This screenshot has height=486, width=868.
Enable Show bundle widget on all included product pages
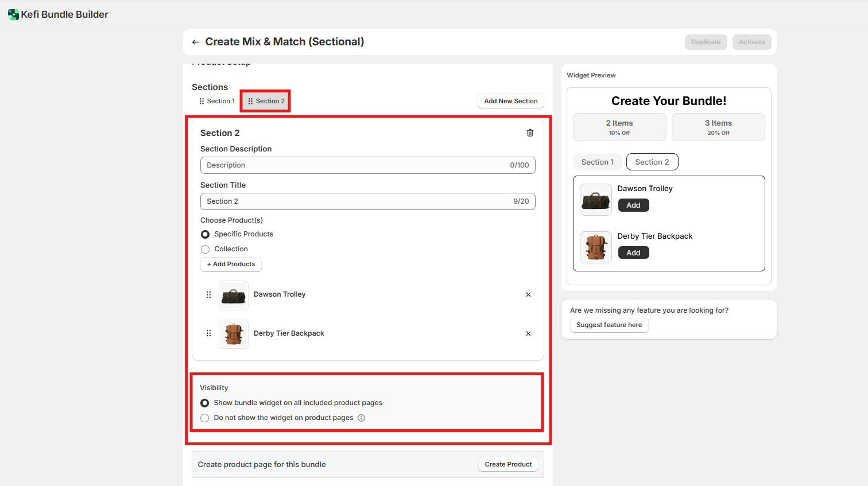pos(204,403)
